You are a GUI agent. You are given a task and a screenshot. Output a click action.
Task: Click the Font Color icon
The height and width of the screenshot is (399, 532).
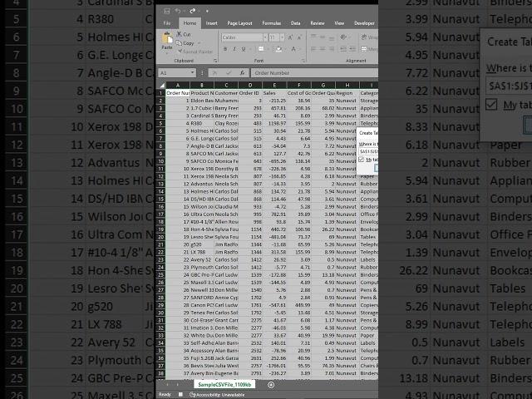293,49
